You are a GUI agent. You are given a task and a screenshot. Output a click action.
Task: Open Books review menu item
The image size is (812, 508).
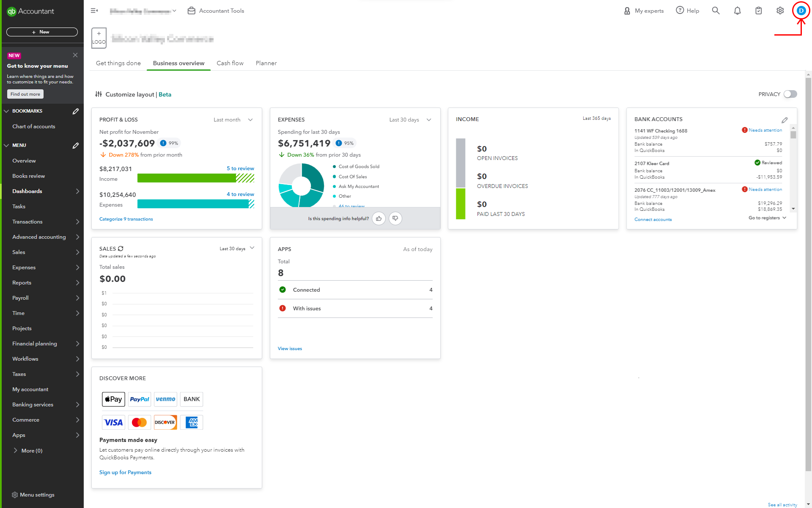(28, 176)
